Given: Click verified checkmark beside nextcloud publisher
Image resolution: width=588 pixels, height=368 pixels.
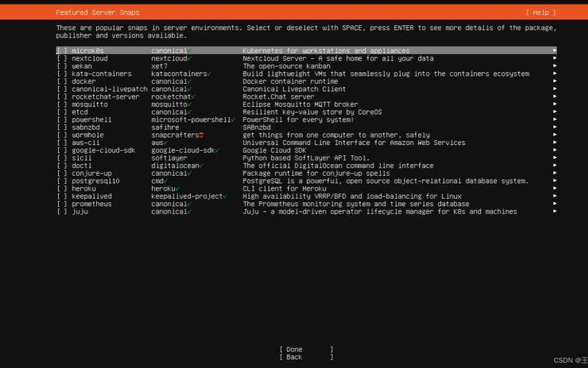Looking at the screenshot, I should 190,58.
